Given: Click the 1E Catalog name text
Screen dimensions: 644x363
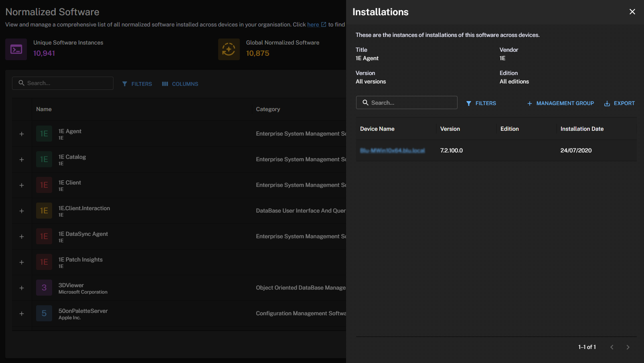Looking at the screenshot, I should click(x=72, y=157).
